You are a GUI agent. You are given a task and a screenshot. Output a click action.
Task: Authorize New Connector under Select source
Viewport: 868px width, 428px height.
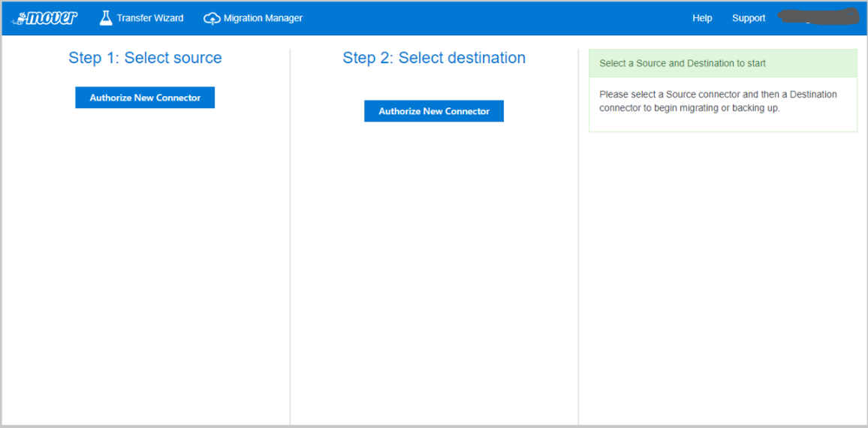click(145, 98)
